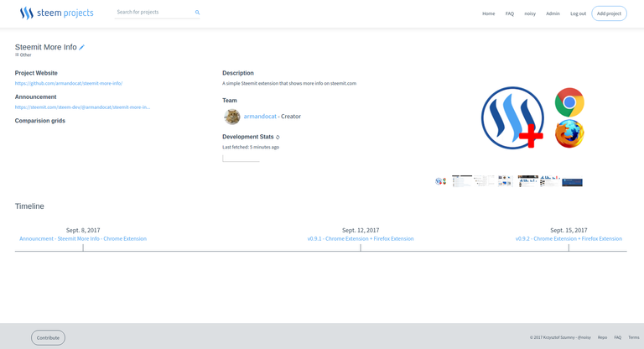Image resolution: width=644 pixels, height=349 pixels.
Task: Click the Announcement heading
Action: point(35,96)
